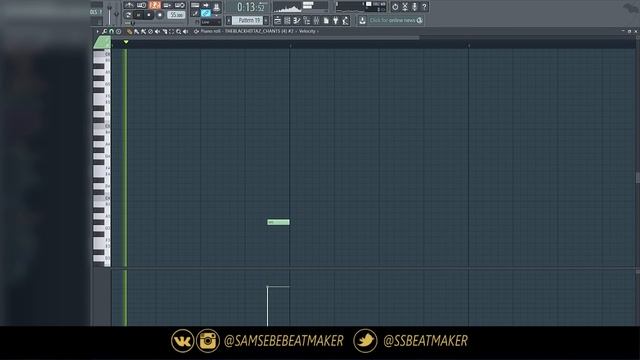The image size is (640, 360).
Task: Open the Velocity target control menu
Action: [307, 31]
